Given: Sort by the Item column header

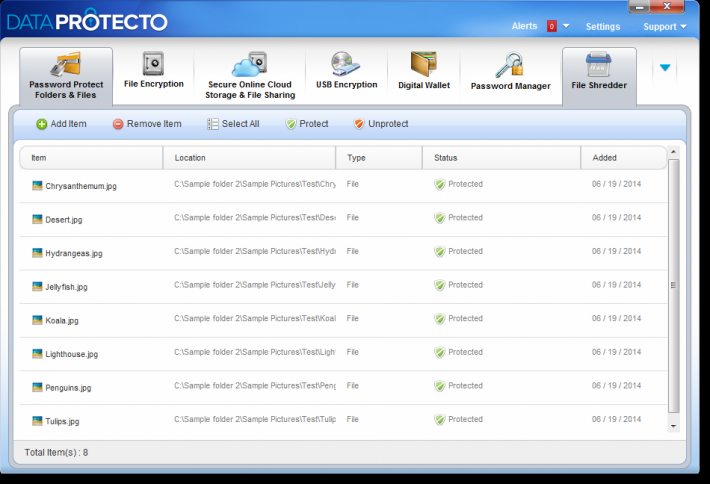Looking at the screenshot, I should [x=91, y=158].
